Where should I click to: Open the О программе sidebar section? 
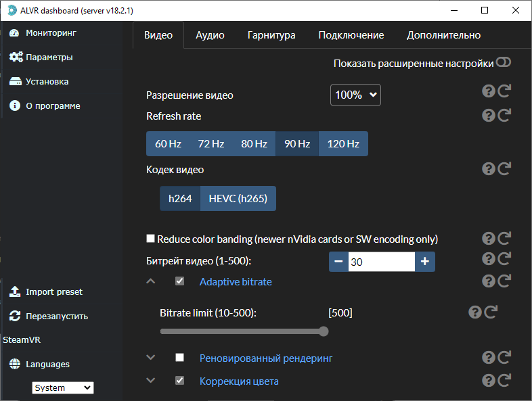pos(45,105)
